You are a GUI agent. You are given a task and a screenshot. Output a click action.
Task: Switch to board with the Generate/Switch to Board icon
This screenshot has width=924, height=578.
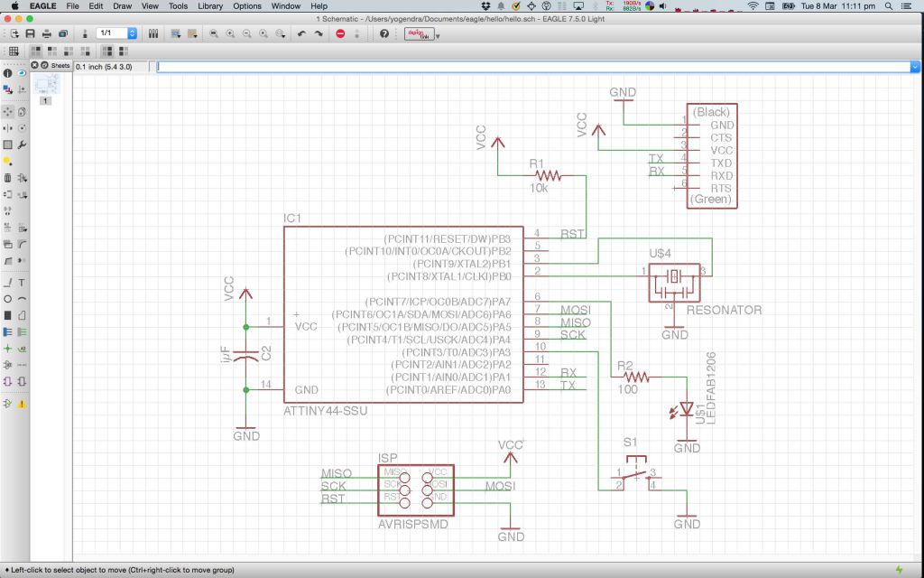(x=85, y=33)
